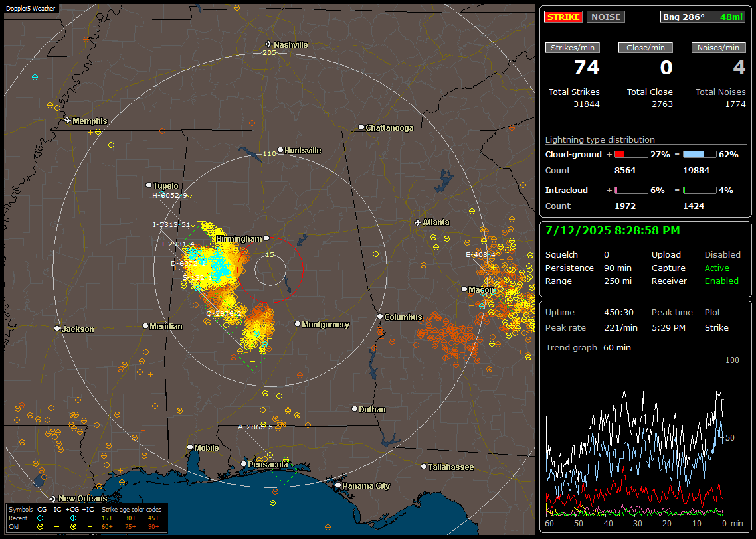Screen dimensions: 756x539
Task: Click the Recent -CG symbol in legend
Action: 41,518
